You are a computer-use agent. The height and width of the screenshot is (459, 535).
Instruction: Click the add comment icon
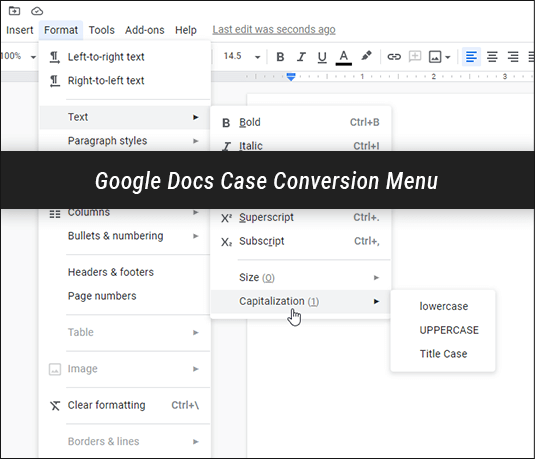click(x=415, y=56)
